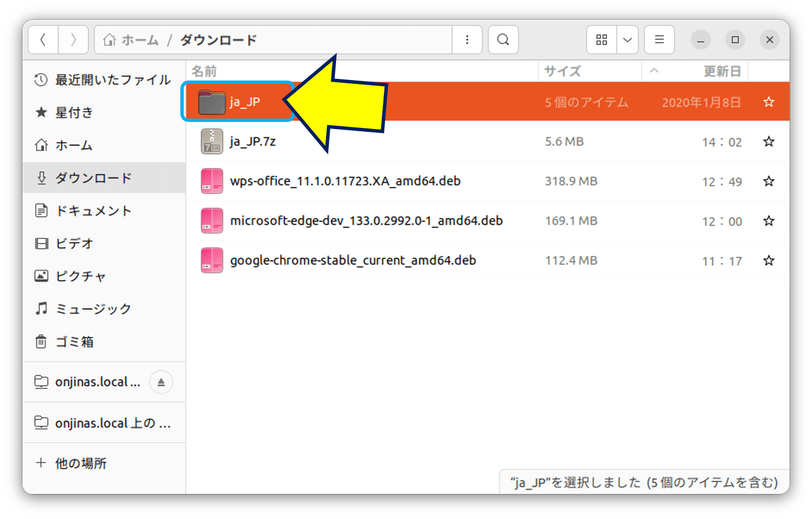Click the 12:00 modified time

pos(722,222)
